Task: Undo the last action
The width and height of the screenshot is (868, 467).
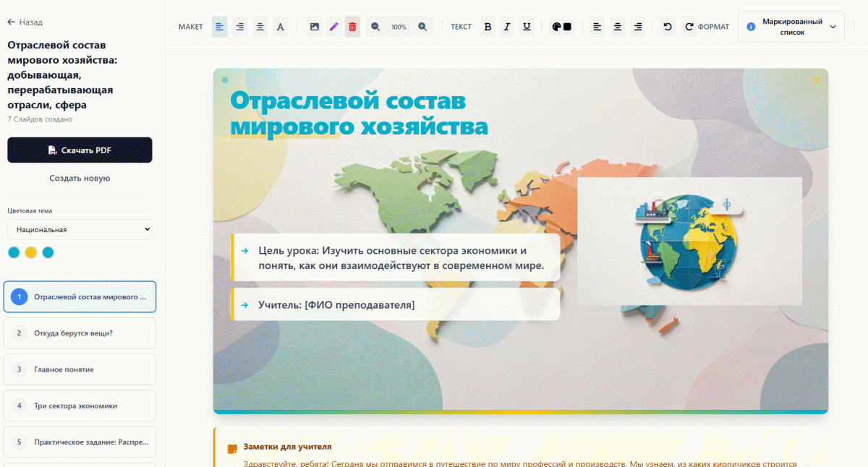Action: (668, 27)
